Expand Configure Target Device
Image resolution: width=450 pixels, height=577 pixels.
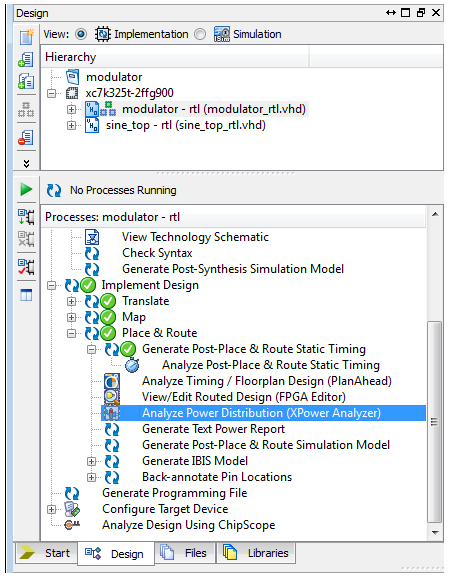[x=52, y=509]
